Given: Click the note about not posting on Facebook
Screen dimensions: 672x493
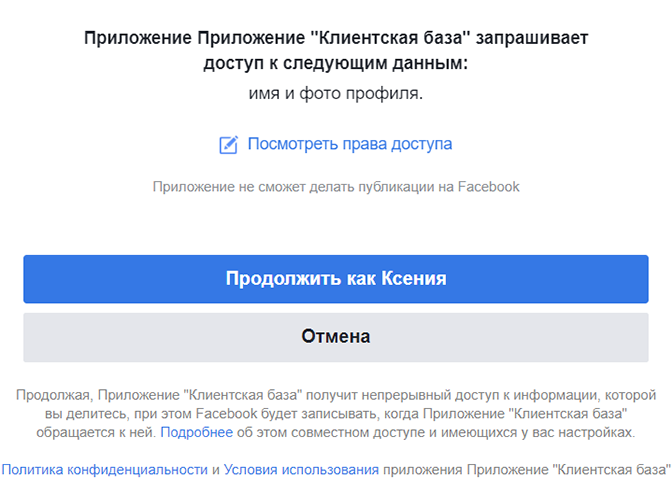Looking at the screenshot, I should pyautogui.click(x=336, y=187).
